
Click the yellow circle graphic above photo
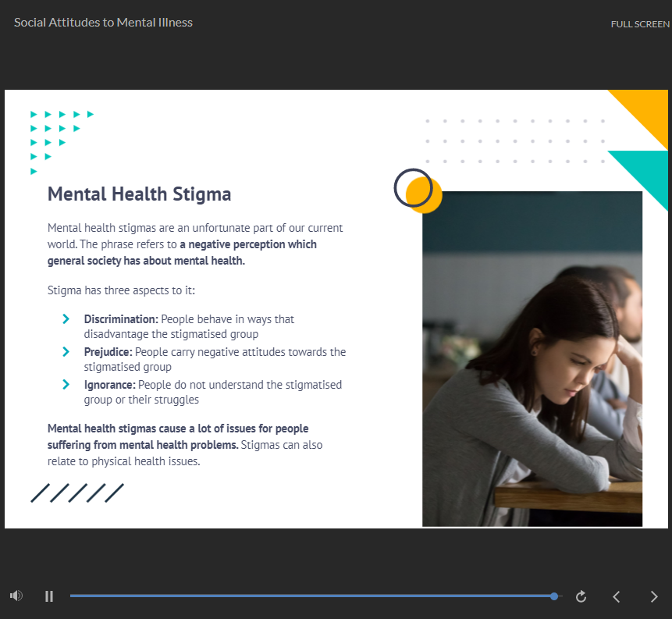tap(427, 197)
